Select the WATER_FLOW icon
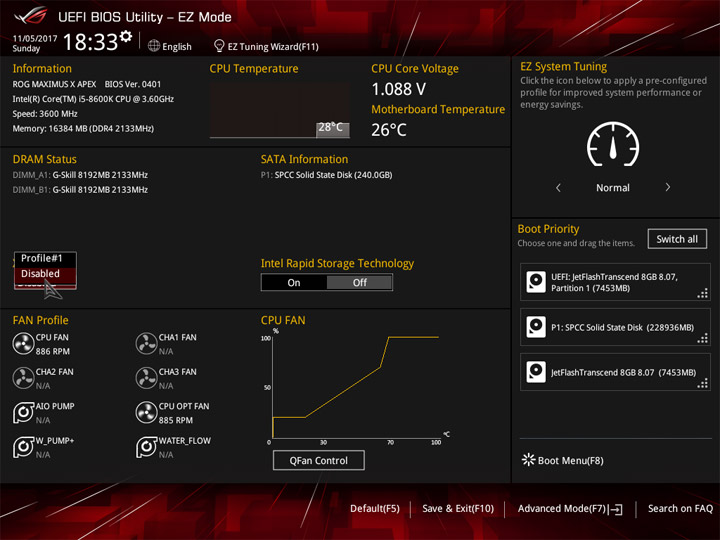 click(x=146, y=447)
